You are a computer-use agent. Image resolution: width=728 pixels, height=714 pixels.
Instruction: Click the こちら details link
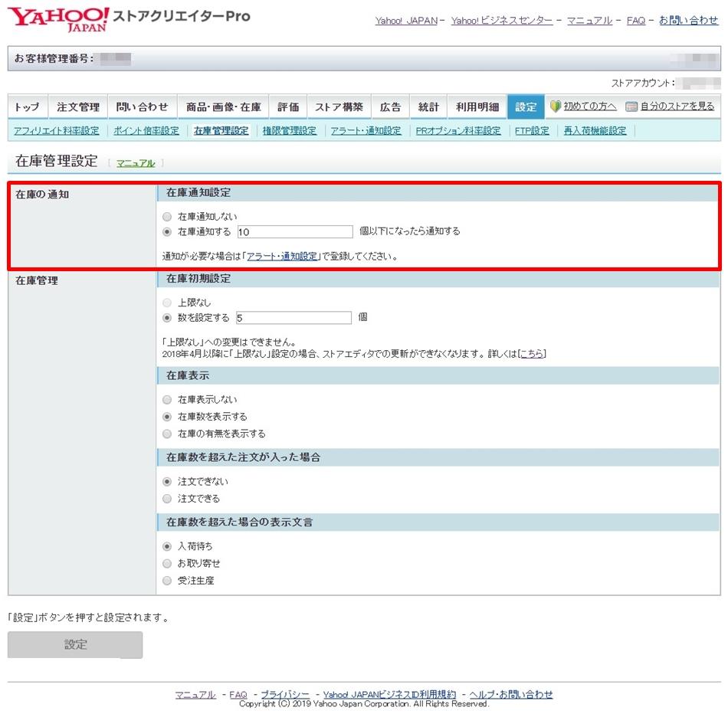pos(532,354)
